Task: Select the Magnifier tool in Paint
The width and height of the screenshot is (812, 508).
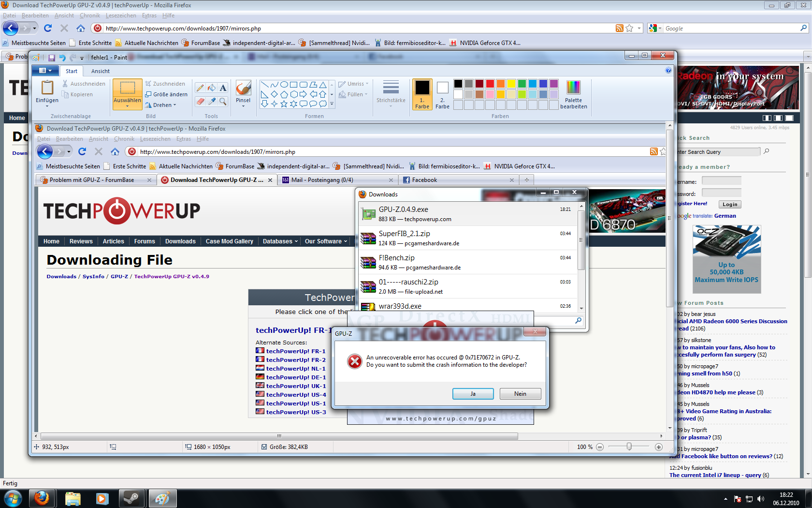Action: 223,101
